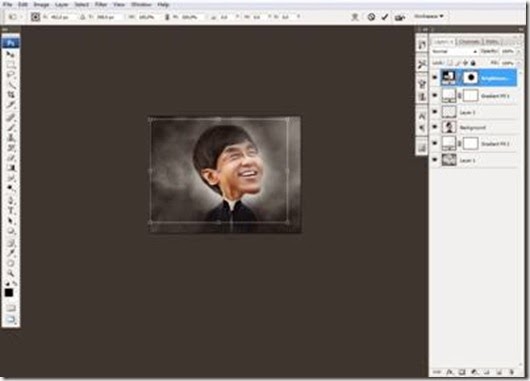Toggle visibility of the bottom Layer 1
The image size is (530, 381).
(435, 160)
